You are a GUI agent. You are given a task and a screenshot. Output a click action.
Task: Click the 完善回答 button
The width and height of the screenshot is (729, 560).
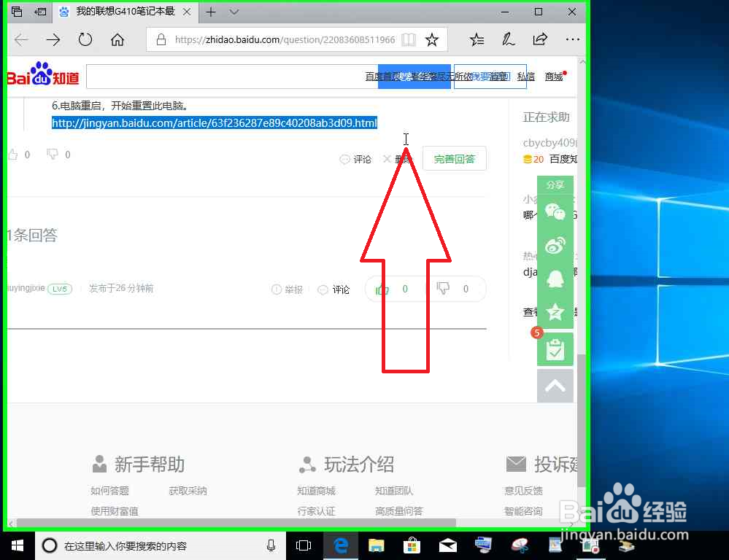[x=454, y=158]
